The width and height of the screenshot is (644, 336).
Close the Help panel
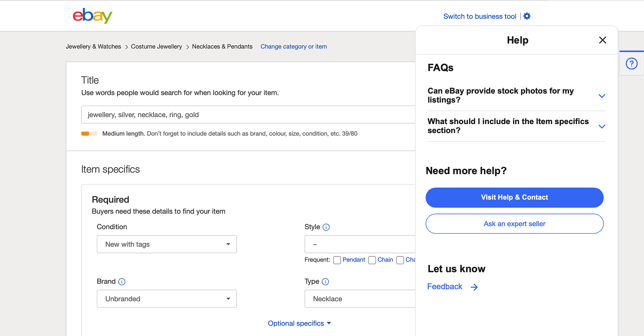tap(602, 40)
